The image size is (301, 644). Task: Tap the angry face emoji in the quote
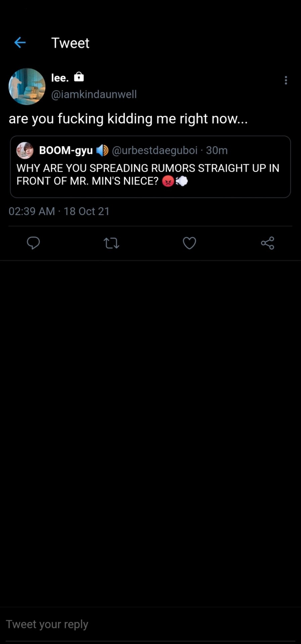(168, 181)
